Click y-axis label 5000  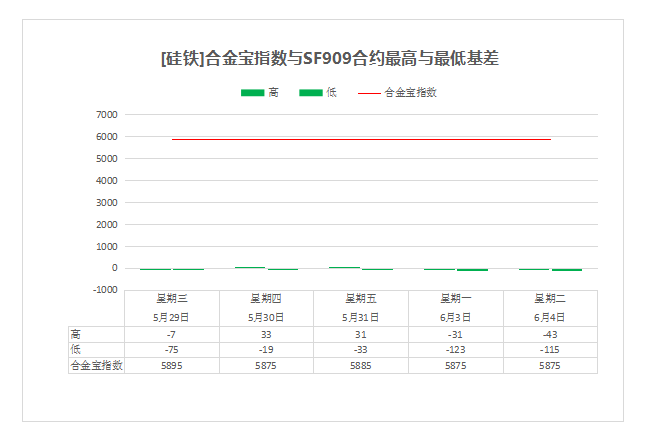(107, 158)
